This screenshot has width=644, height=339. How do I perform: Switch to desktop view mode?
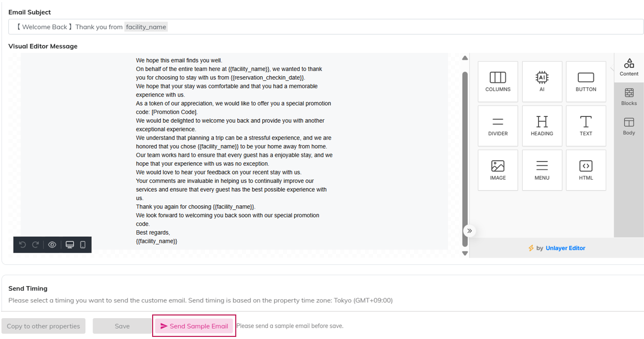pos(70,244)
